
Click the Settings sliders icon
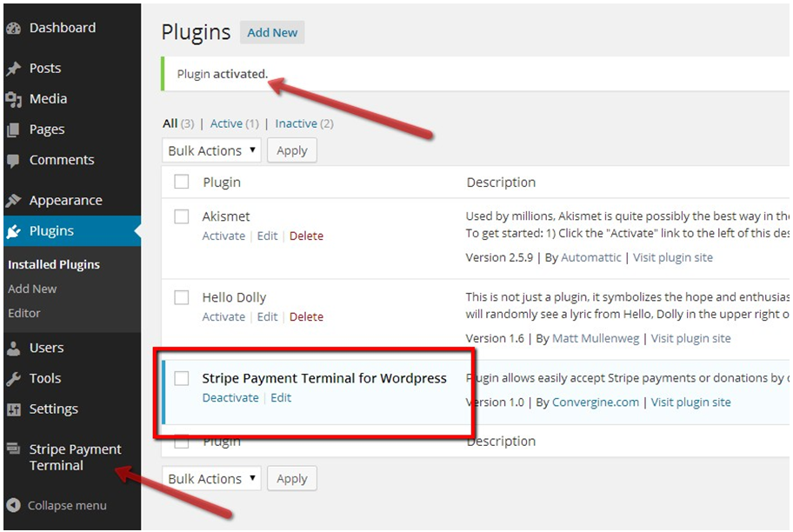pyautogui.click(x=14, y=409)
